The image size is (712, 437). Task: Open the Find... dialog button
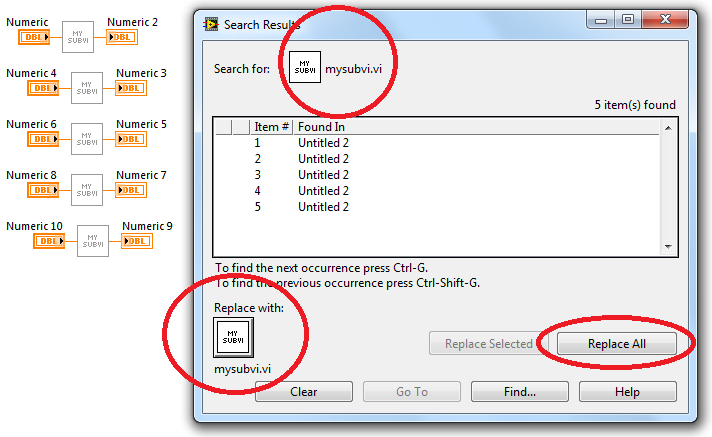tap(519, 392)
